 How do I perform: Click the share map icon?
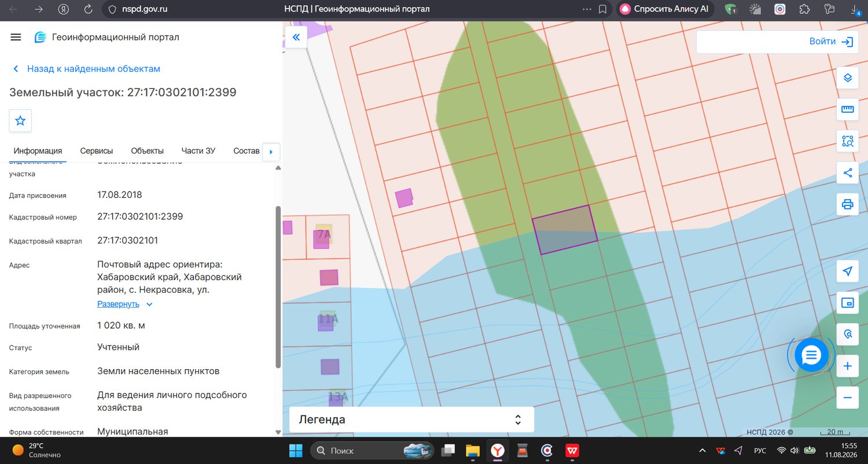click(848, 172)
